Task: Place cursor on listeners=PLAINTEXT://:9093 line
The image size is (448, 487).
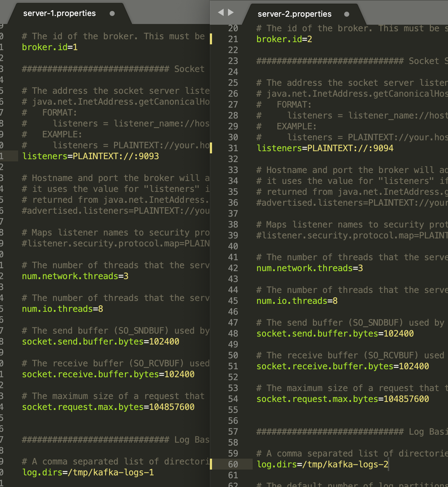Action: (90, 156)
